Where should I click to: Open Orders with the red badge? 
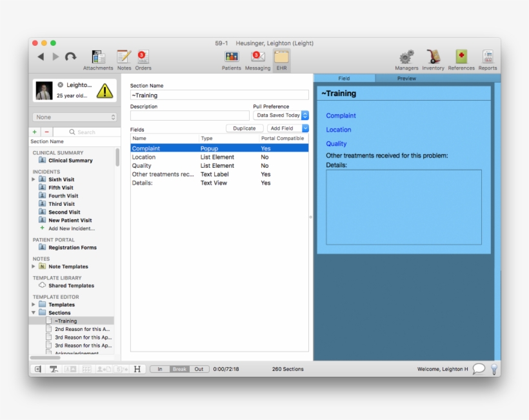[x=143, y=58]
